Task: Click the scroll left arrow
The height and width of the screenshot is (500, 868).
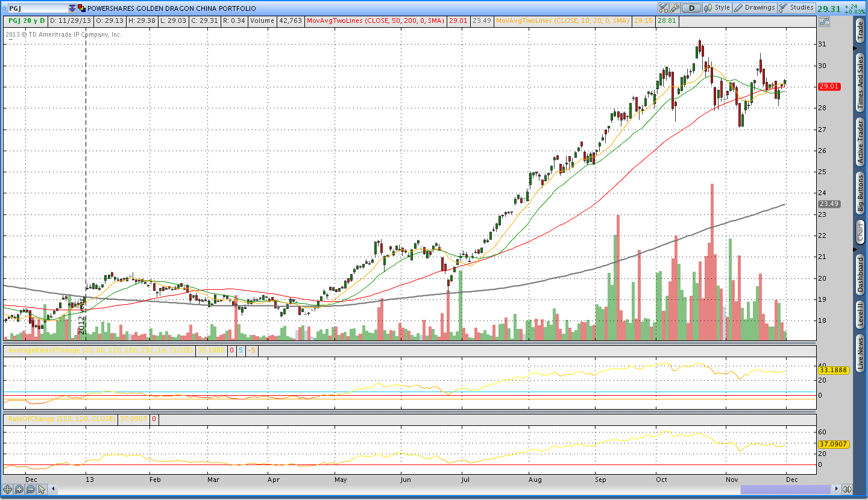Action: (53, 489)
